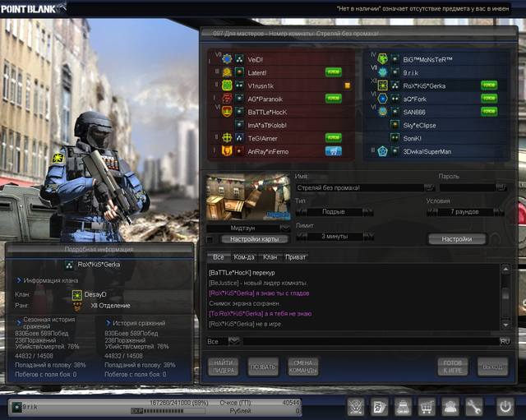Click Latent!'s yellow rank badge icon

point(227,72)
